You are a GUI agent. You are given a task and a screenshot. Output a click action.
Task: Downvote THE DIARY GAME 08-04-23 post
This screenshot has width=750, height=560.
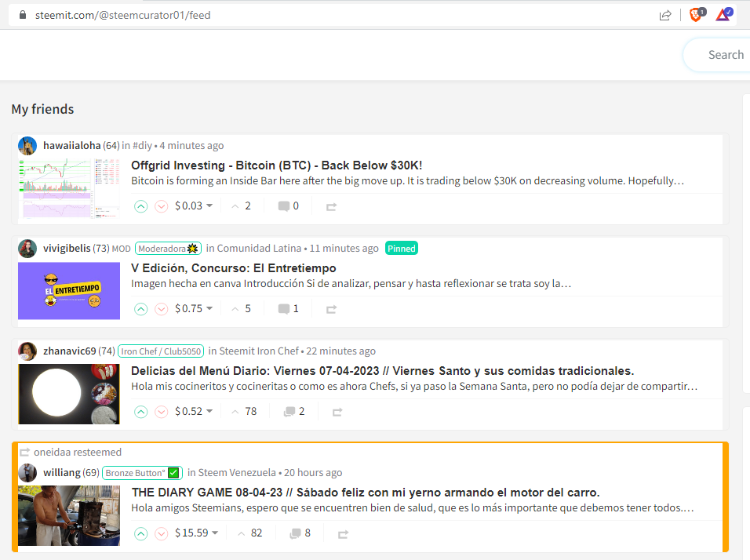click(x=161, y=533)
